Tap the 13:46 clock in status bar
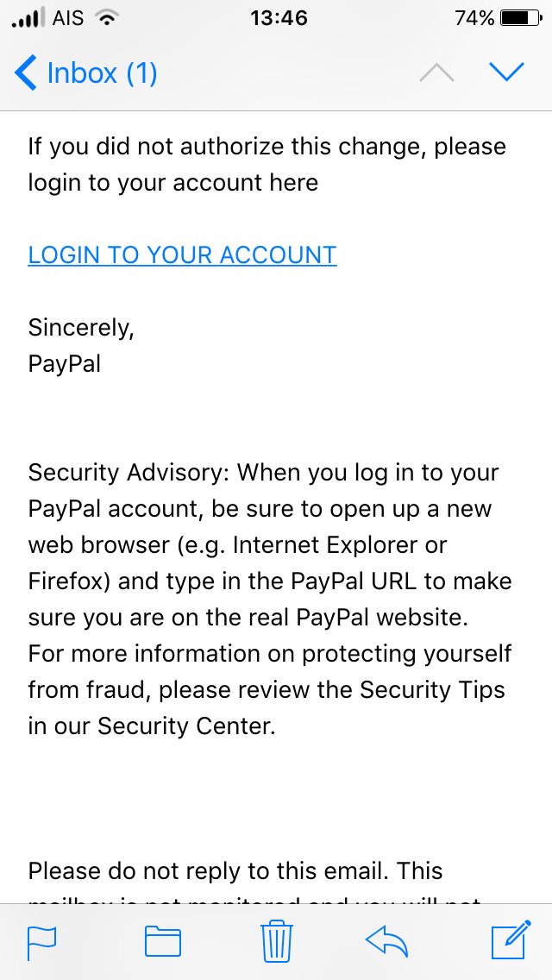 tap(279, 17)
